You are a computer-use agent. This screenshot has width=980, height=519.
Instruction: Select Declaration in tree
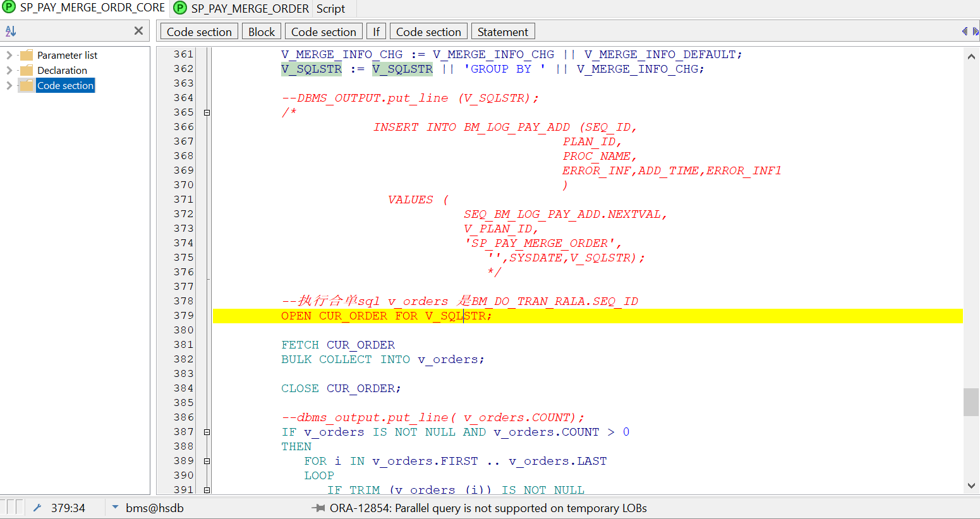pyautogui.click(x=62, y=70)
